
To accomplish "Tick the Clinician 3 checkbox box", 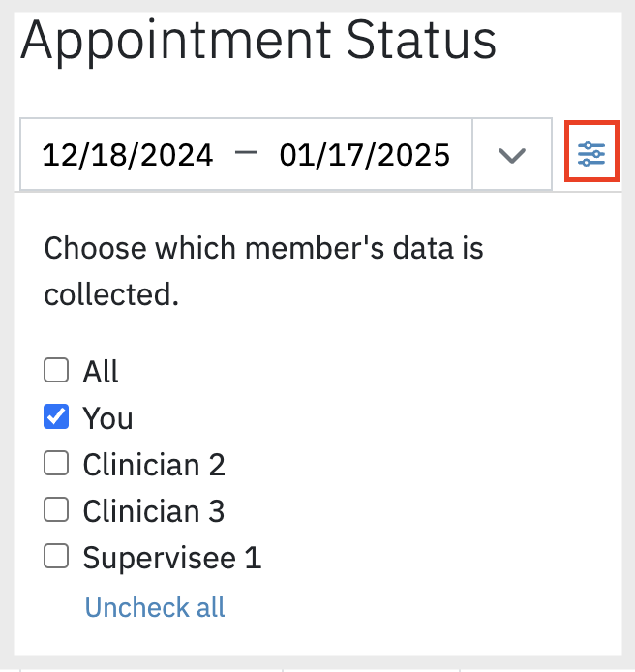I will pos(56,510).
